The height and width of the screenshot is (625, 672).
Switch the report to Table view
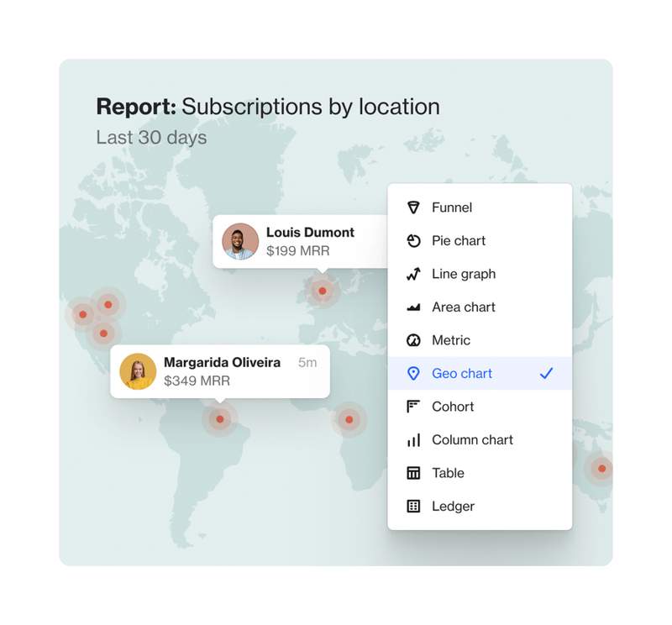[x=447, y=473]
